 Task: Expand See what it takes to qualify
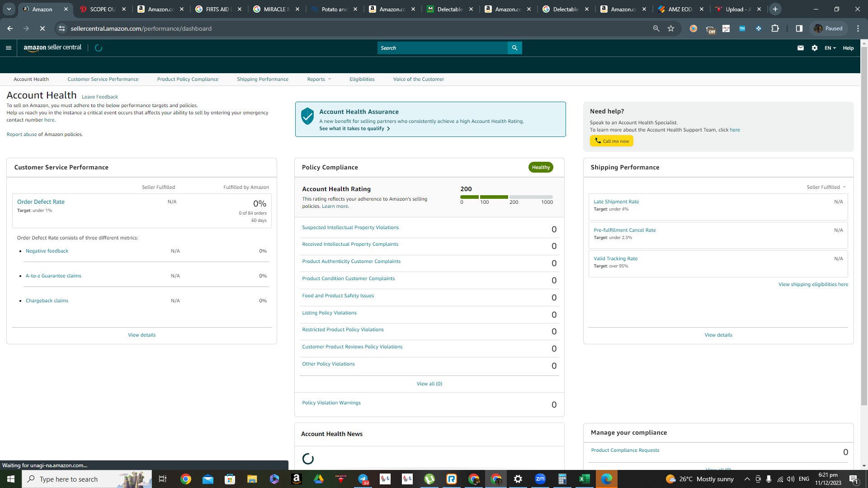(354, 129)
